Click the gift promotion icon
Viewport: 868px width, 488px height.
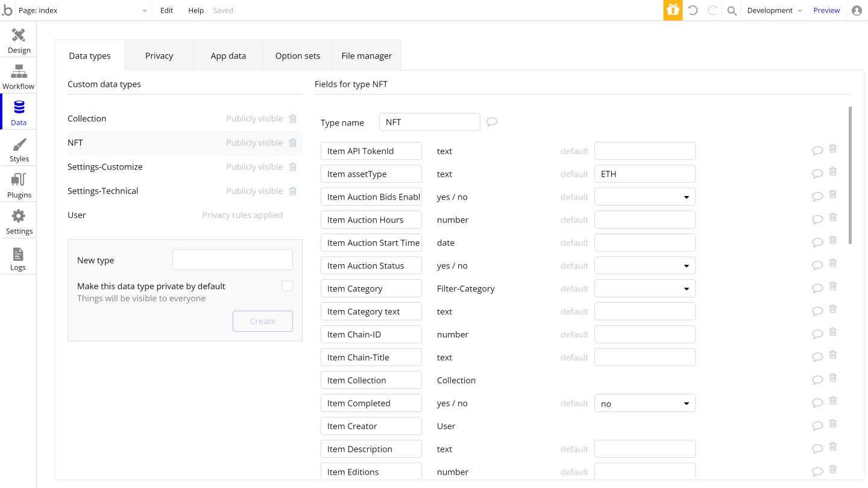pyautogui.click(x=673, y=10)
